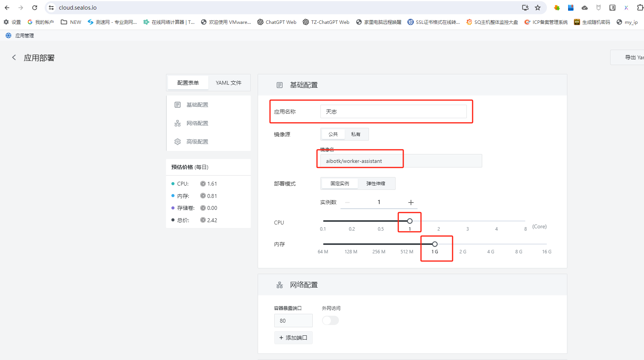Switch to 配置表单 tab

click(188, 83)
